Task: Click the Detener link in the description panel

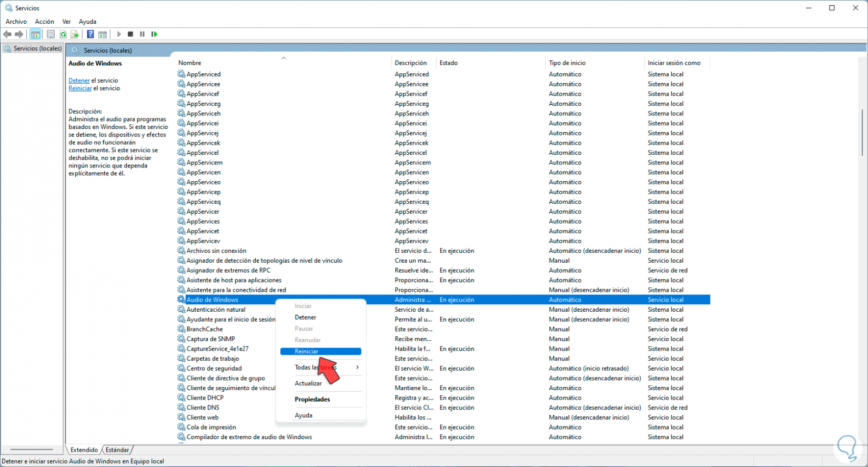Action: (79, 81)
